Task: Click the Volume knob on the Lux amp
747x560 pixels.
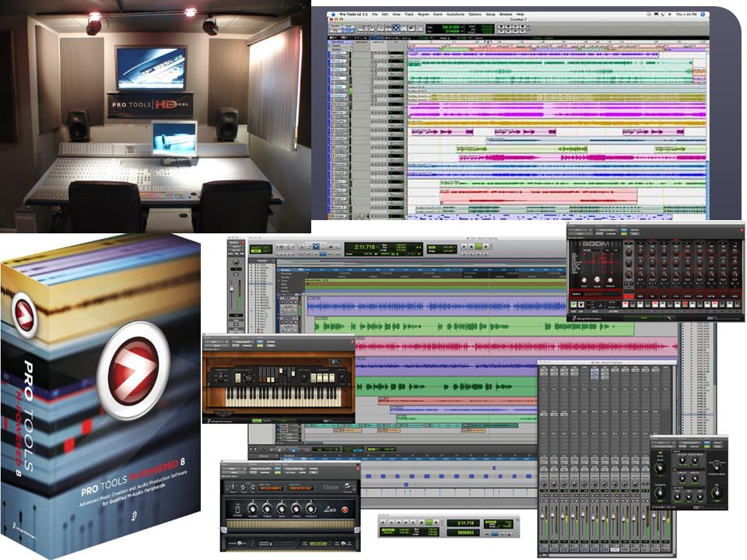Action: coord(252,508)
